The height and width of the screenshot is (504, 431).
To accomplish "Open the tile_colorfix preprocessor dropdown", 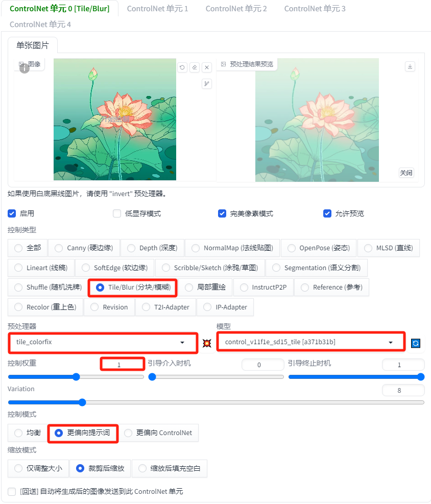I will tap(103, 342).
